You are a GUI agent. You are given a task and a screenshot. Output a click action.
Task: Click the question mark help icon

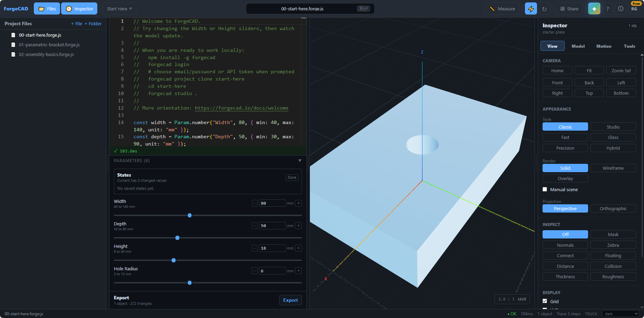pos(607,9)
